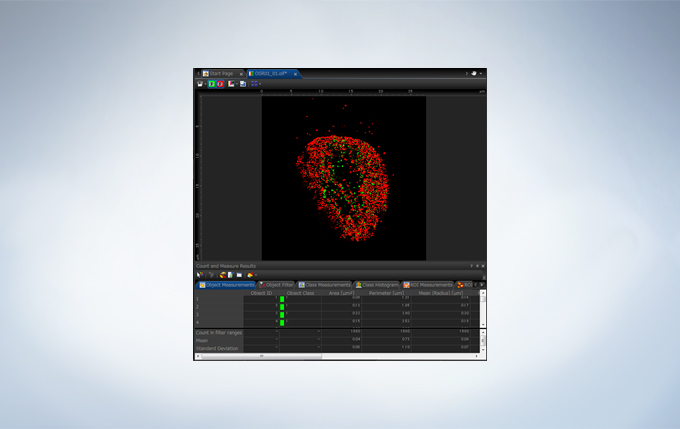Open the blue view-layout dropdown in image toolbar

(x=255, y=84)
